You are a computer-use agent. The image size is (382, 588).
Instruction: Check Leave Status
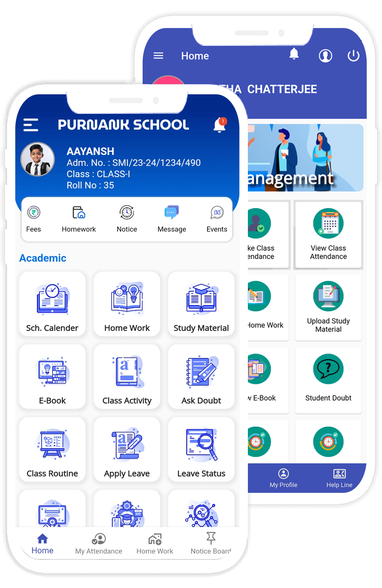point(201,449)
